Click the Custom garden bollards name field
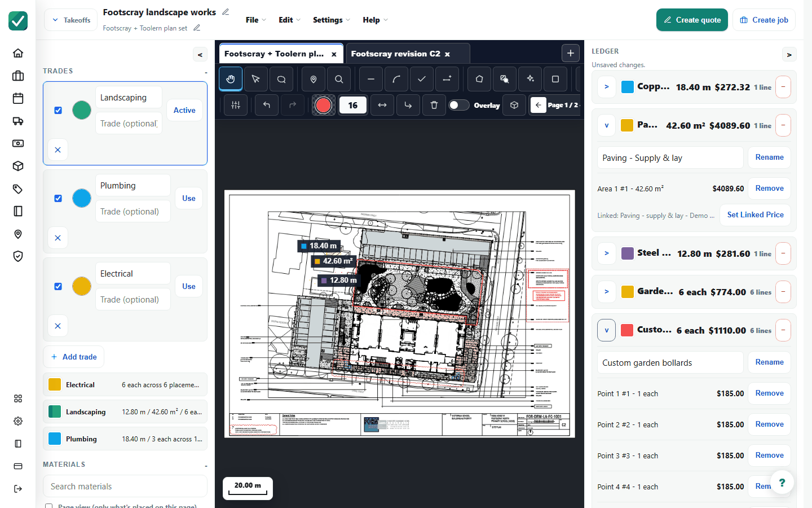The image size is (812, 508). [x=670, y=362]
